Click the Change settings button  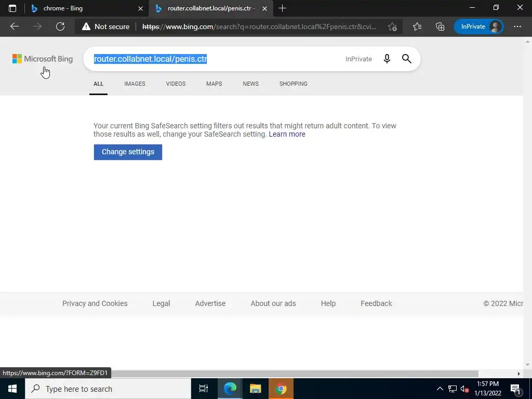click(x=128, y=152)
